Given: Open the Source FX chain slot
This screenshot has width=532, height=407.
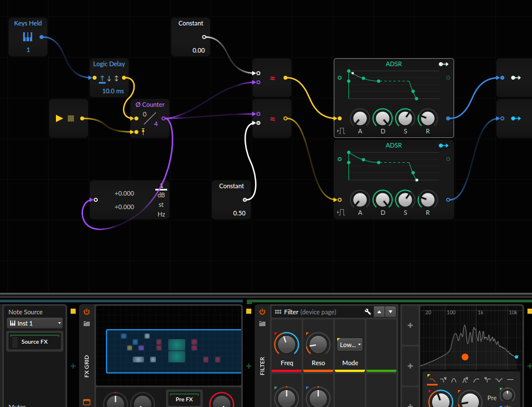Looking at the screenshot, I should click(x=34, y=342).
